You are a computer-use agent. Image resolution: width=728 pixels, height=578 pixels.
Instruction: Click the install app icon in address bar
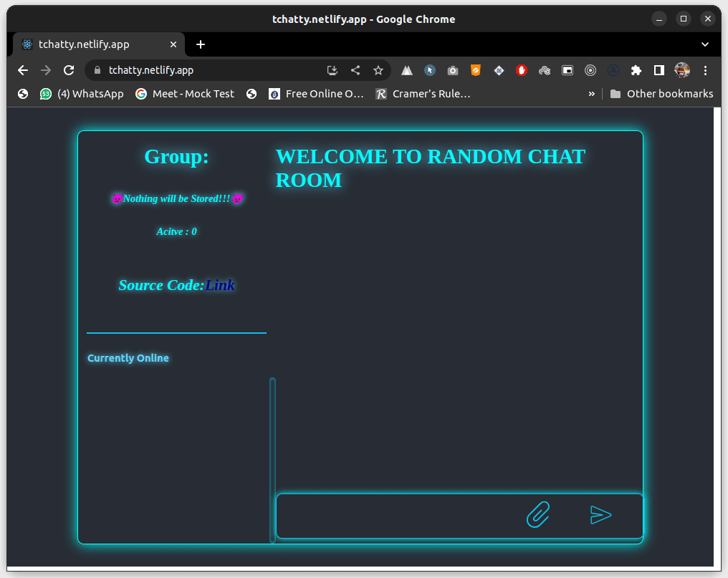[332, 70]
